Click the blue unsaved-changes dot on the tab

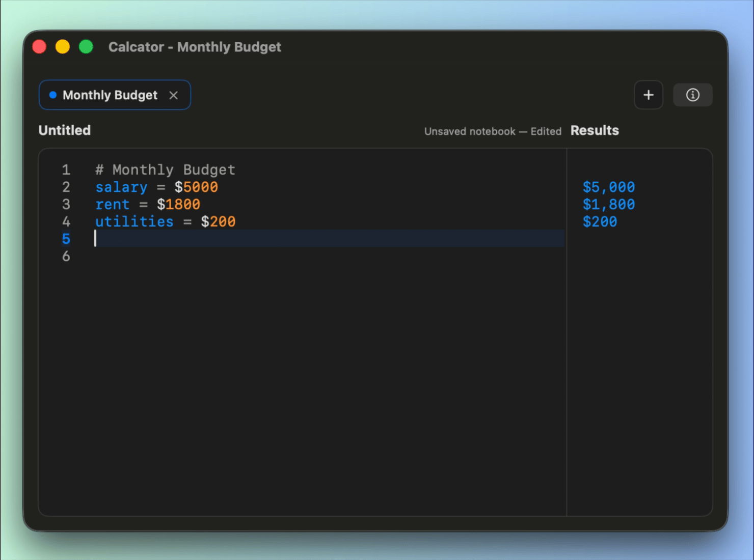click(x=52, y=95)
